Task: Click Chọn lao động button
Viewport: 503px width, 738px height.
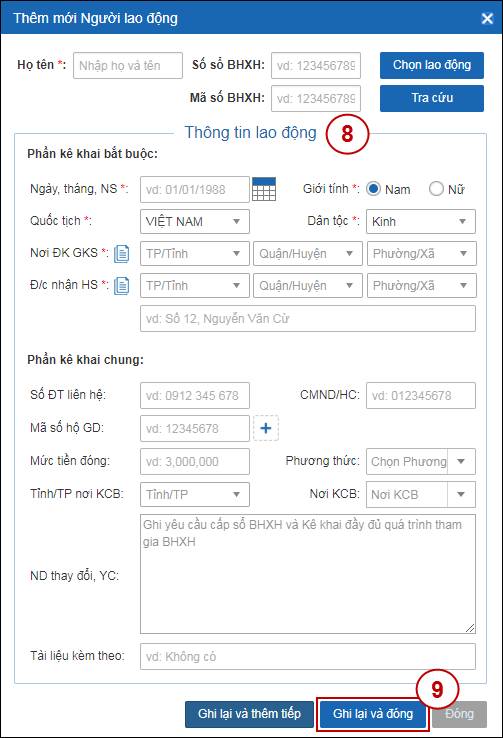Action: coord(432,65)
